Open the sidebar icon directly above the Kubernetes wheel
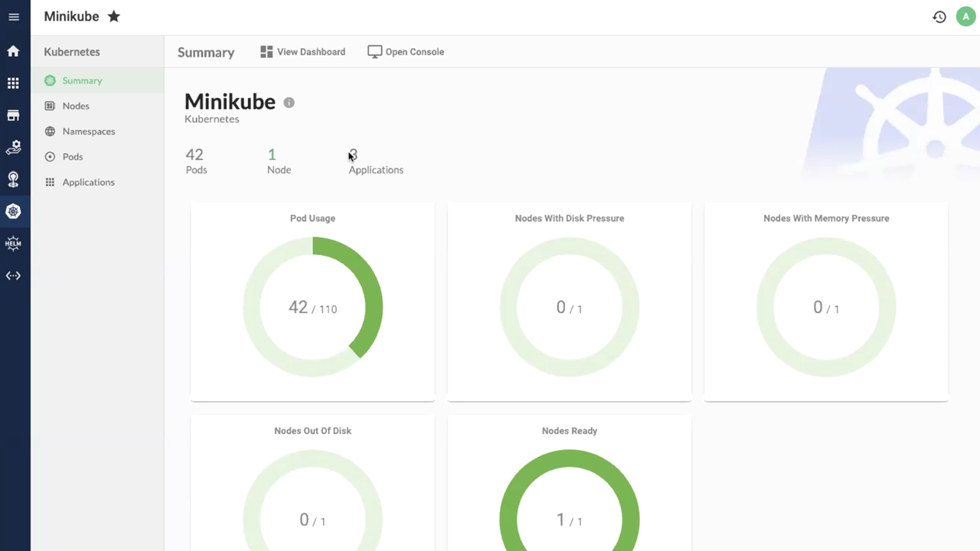The width and height of the screenshot is (980, 551). click(14, 179)
